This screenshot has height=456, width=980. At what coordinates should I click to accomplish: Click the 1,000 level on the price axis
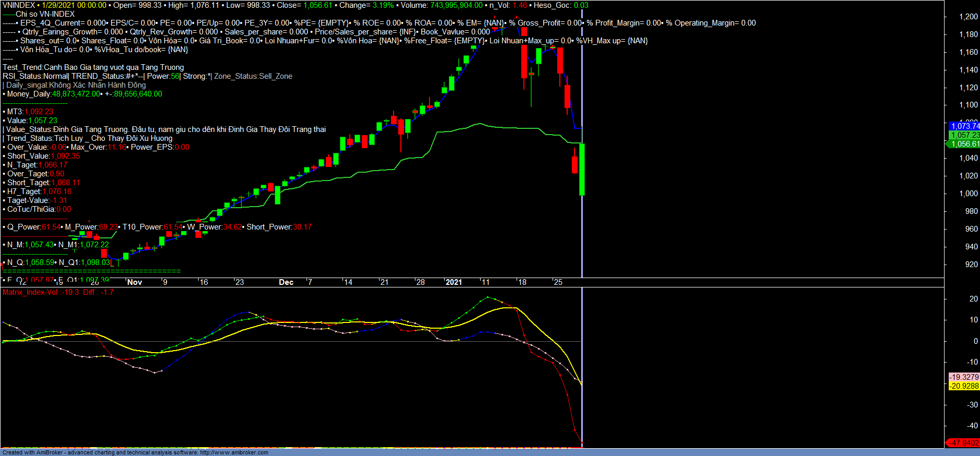coord(968,194)
